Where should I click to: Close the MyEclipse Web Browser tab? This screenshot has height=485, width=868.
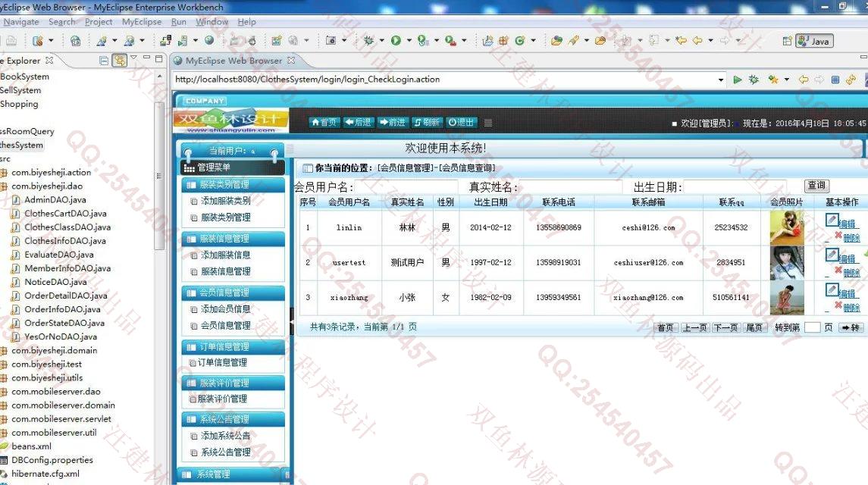coord(291,60)
